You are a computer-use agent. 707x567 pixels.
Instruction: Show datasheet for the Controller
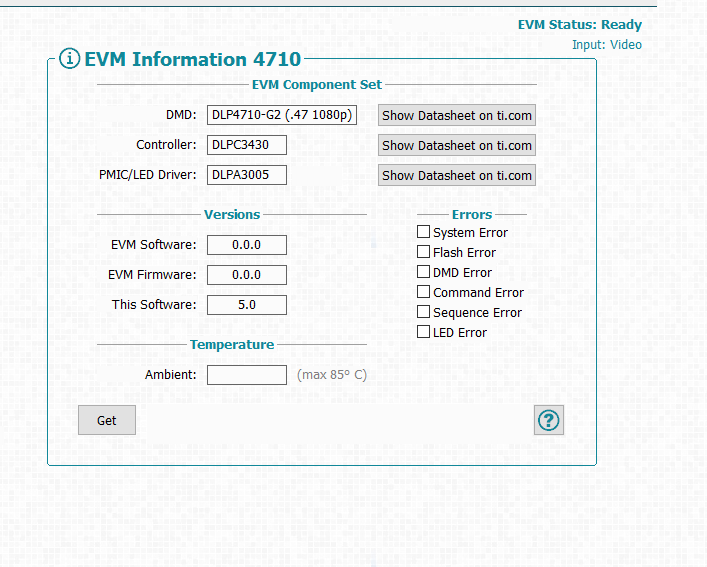pyautogui.click(x=457, y=145)
